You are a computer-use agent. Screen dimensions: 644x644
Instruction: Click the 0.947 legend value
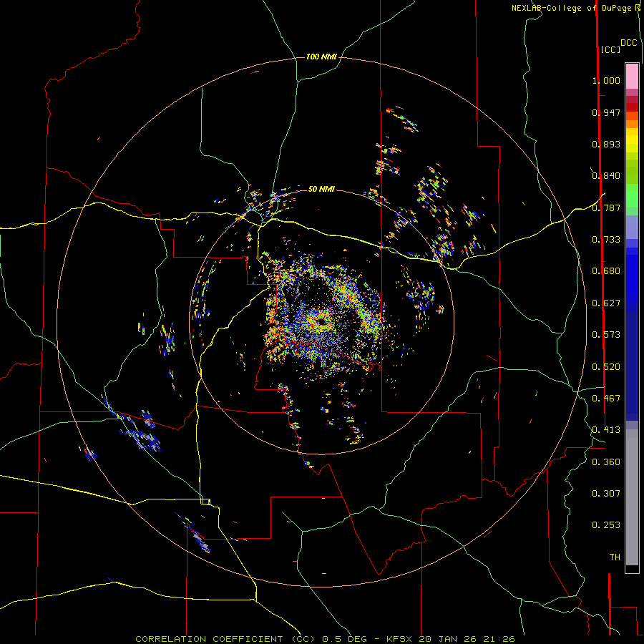[x=606, y=112]
